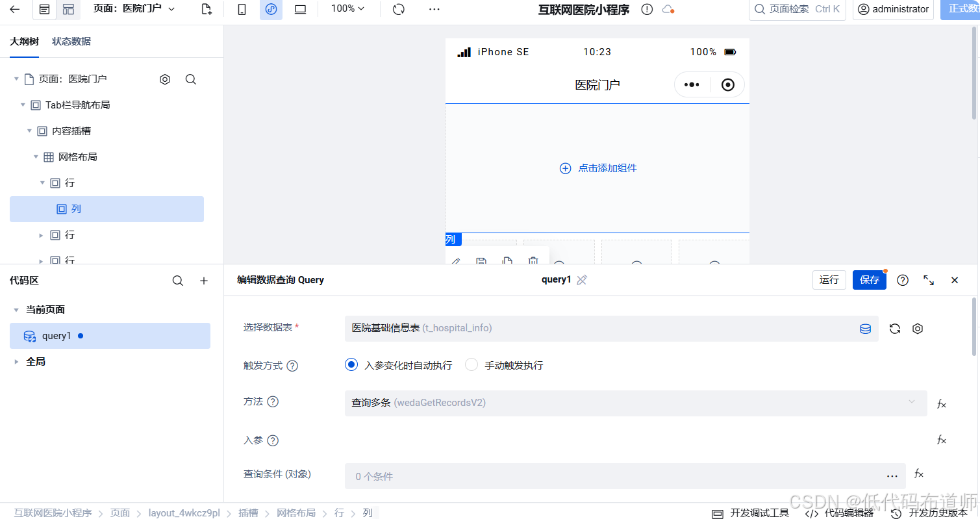Click the refresh canvas icon in top toolbar
The image size is (980, 519).
398,10
